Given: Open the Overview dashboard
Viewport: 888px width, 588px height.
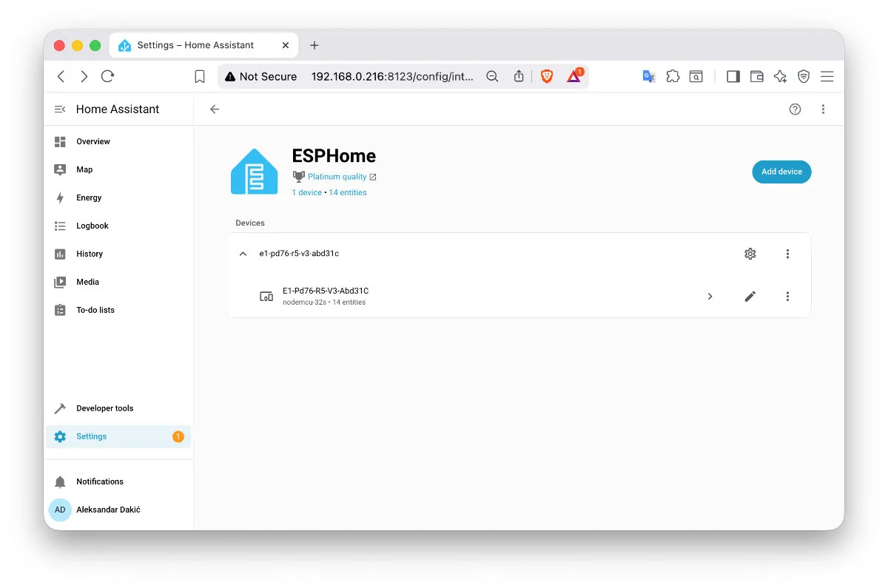Looking at the screenshot, I should coord(118,141).
